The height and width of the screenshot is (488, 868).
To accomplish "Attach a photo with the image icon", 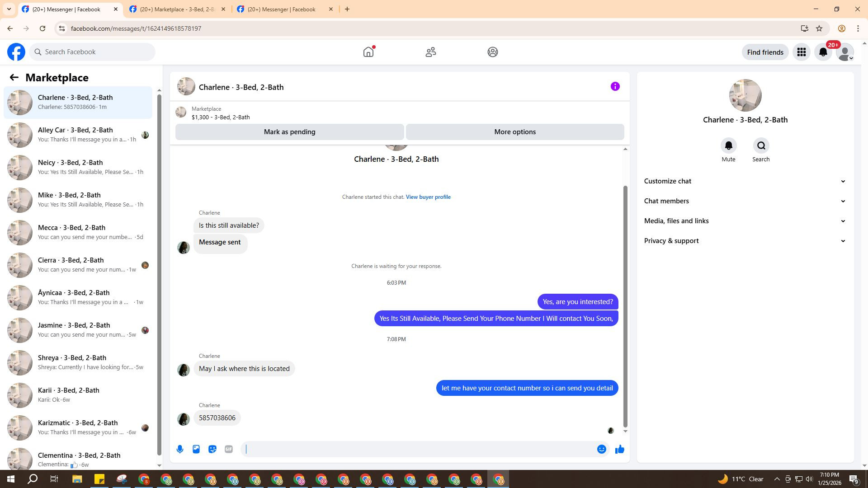I will coord(196,449).
